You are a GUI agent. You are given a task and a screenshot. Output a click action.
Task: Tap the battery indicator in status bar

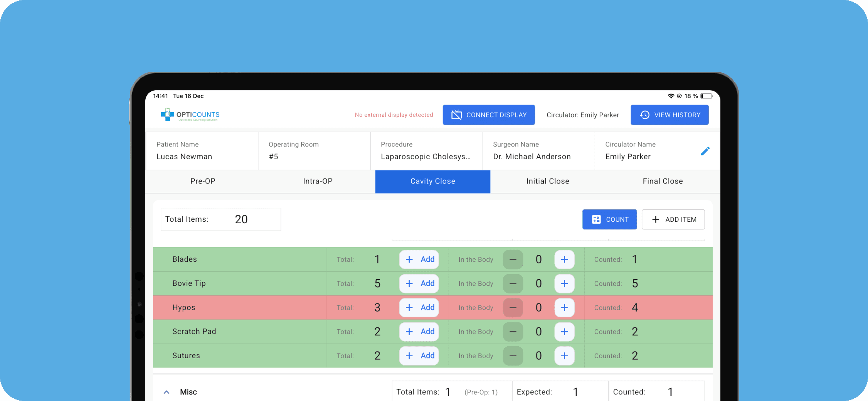(706, 96)
